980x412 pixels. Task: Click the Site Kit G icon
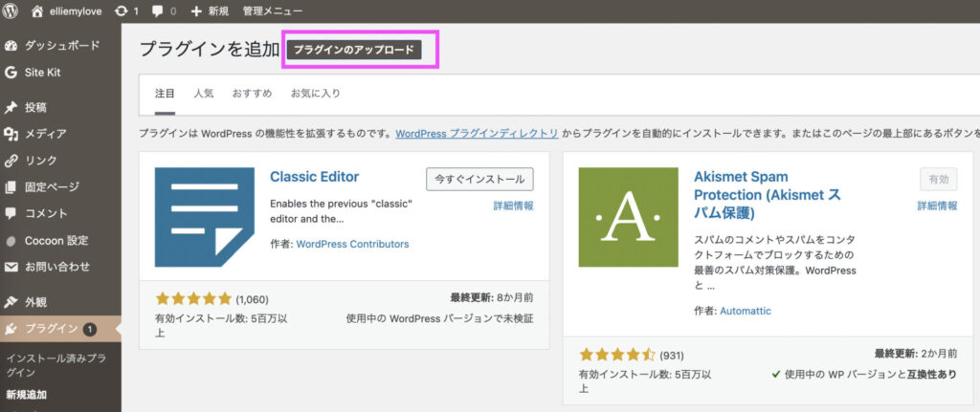coord(11,73)
